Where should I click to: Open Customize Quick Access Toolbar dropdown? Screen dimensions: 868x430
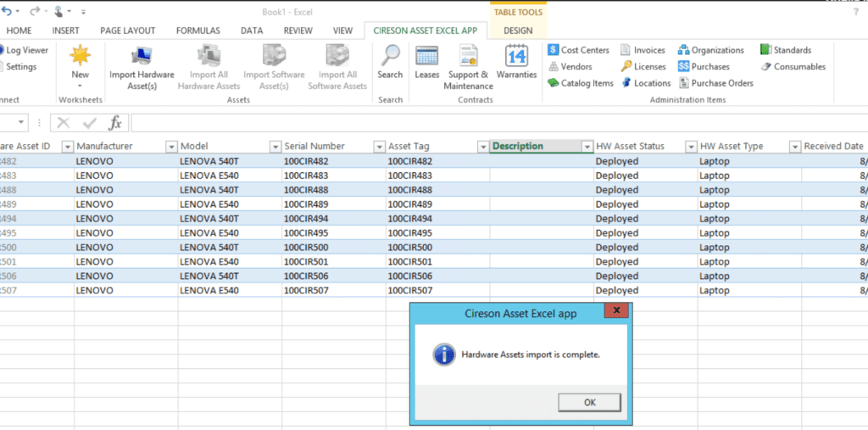[83, 12]
